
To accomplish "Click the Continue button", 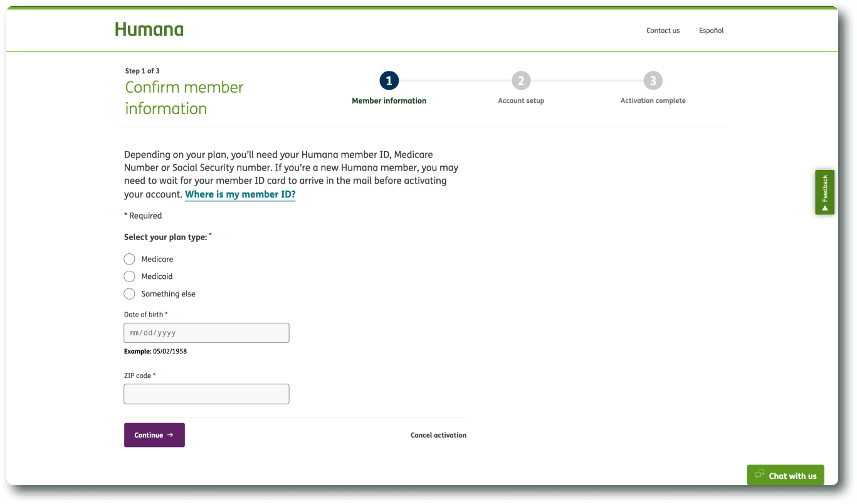I will (154, 435).
